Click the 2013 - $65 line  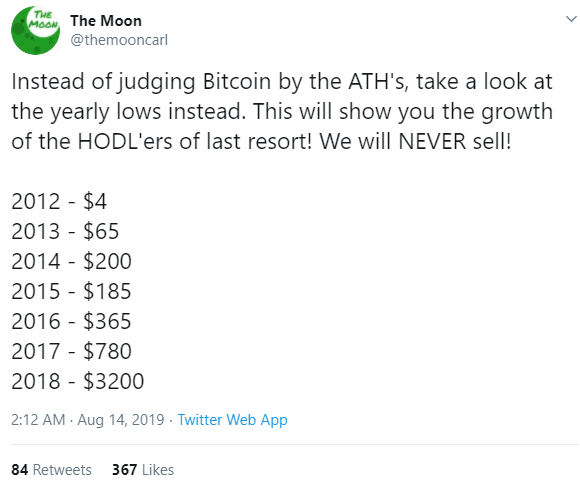[65, 231]
